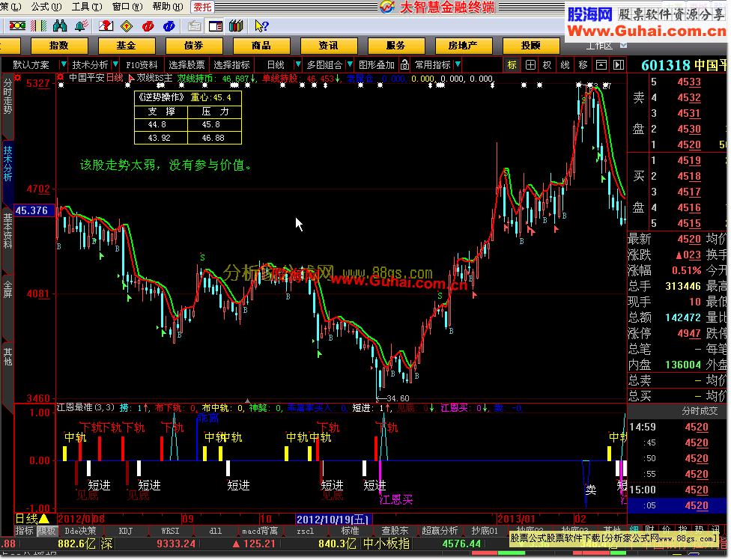Click the 投顾 yellow button
Screen dimensions: 731x560
[x=530, y=46]
